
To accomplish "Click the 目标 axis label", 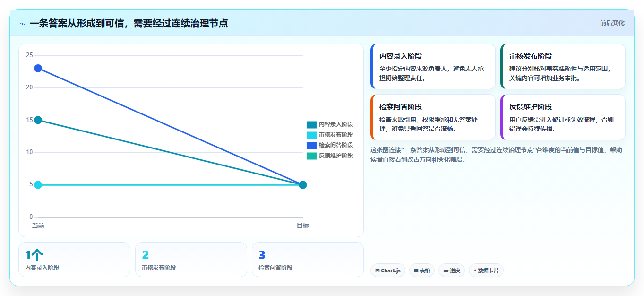I will point(303,226).
